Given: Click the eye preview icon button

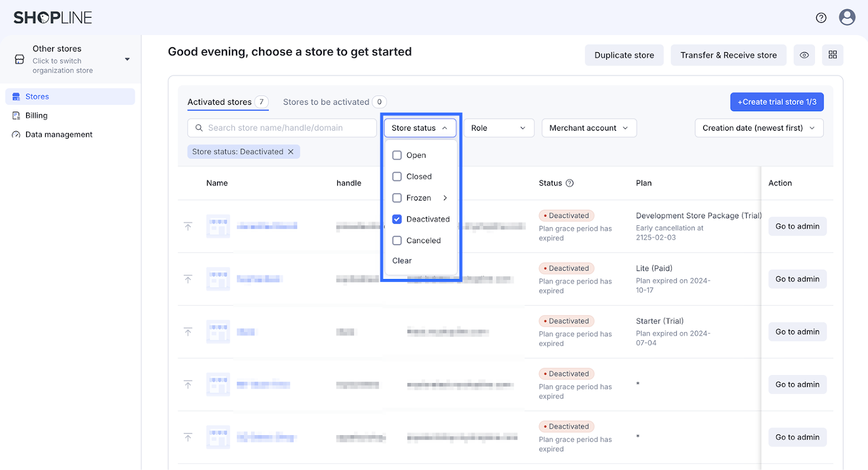Looking at the screenshot, I should [804, 55].
